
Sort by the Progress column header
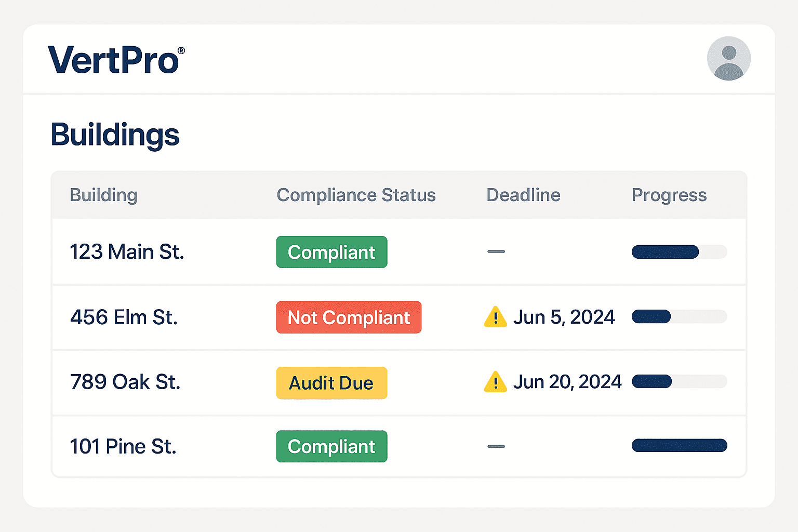pos(669,195)
